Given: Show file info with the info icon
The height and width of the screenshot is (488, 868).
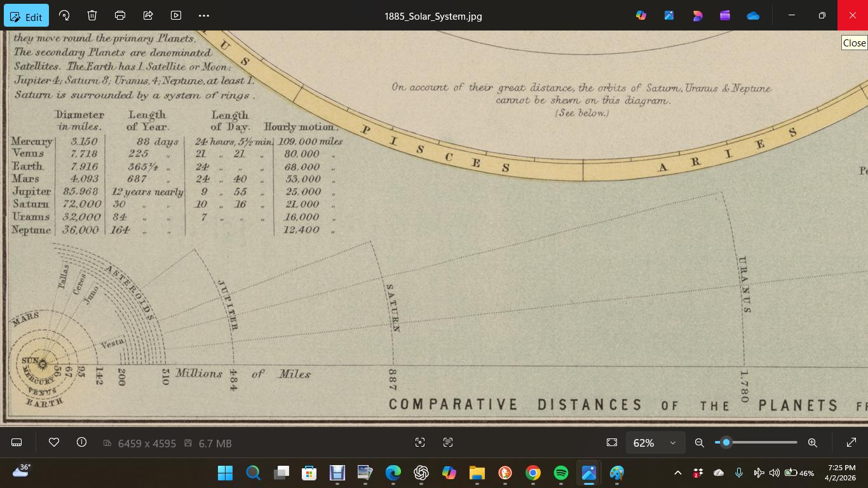Looking at the screenshot, I should [81, 442].
